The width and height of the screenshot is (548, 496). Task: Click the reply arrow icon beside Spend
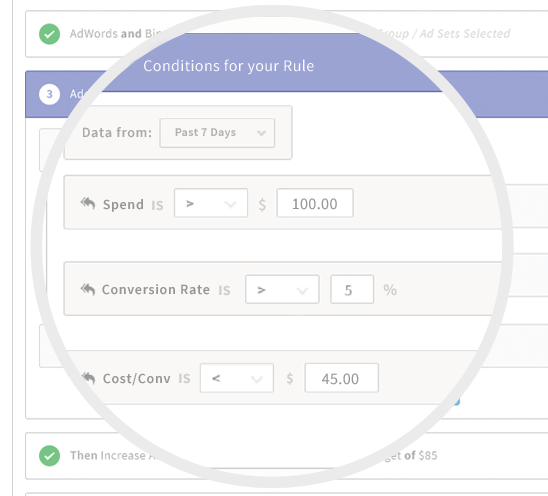tap(88, 203)
